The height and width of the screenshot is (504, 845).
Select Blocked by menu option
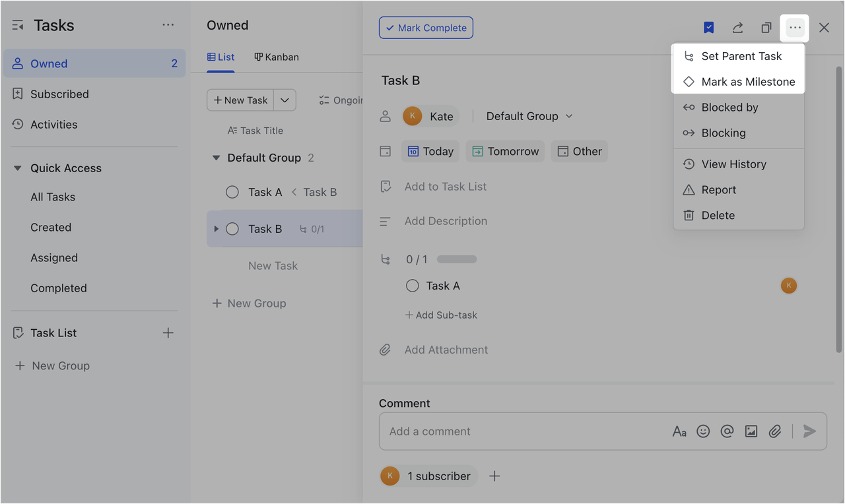[x=739, y=108]
